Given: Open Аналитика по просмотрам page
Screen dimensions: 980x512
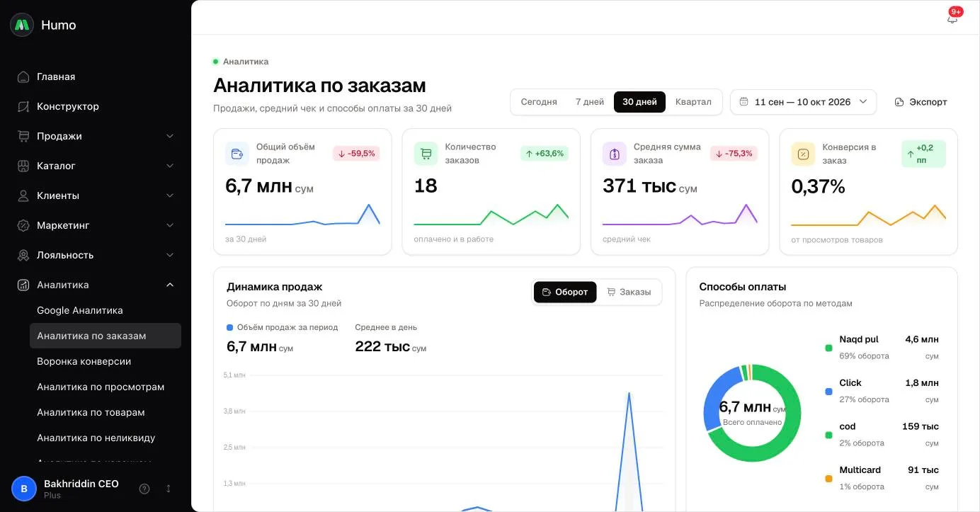Looking at the screenshot, I should (x=106, y=387).
